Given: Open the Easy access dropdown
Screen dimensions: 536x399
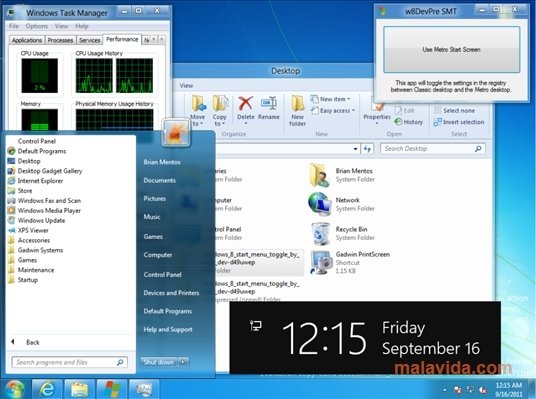Looking at the screenshot, I should tap(333, 111).
